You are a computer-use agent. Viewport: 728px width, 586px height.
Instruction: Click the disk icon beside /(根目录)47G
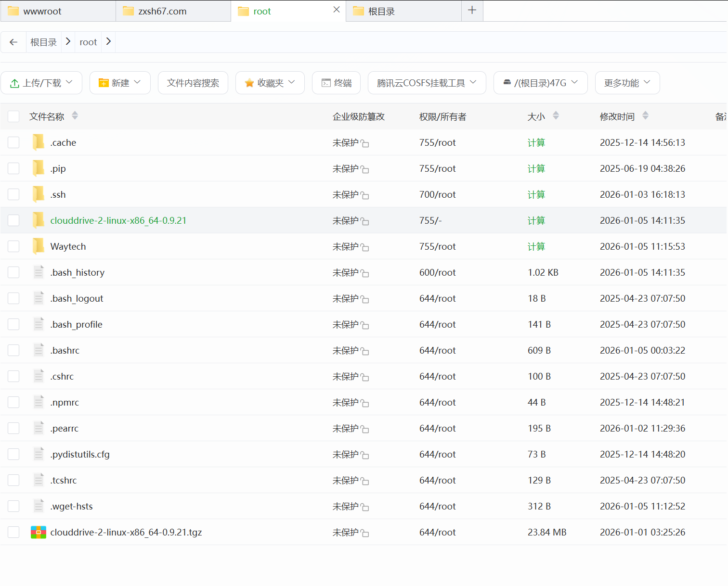pos(507,82)
